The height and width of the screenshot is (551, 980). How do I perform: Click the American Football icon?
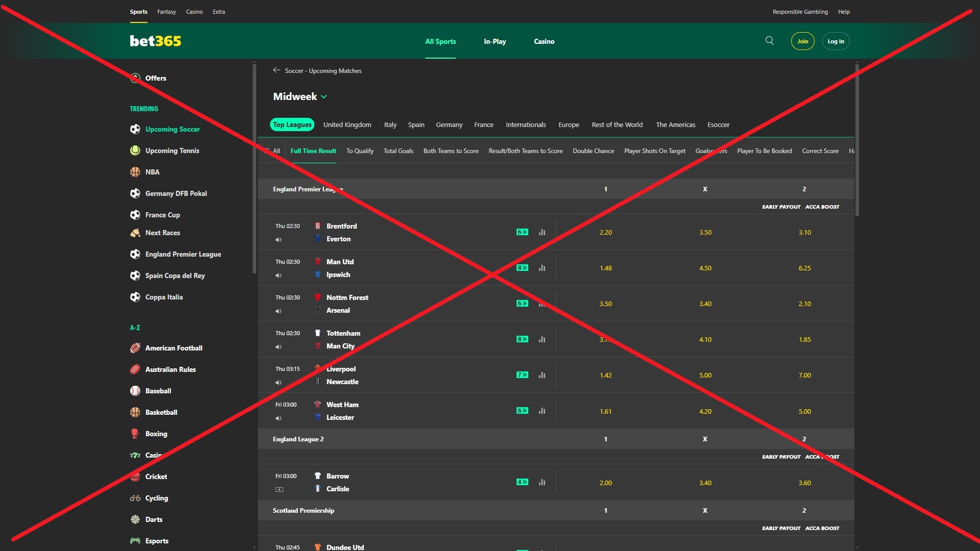tap(135, 348)
